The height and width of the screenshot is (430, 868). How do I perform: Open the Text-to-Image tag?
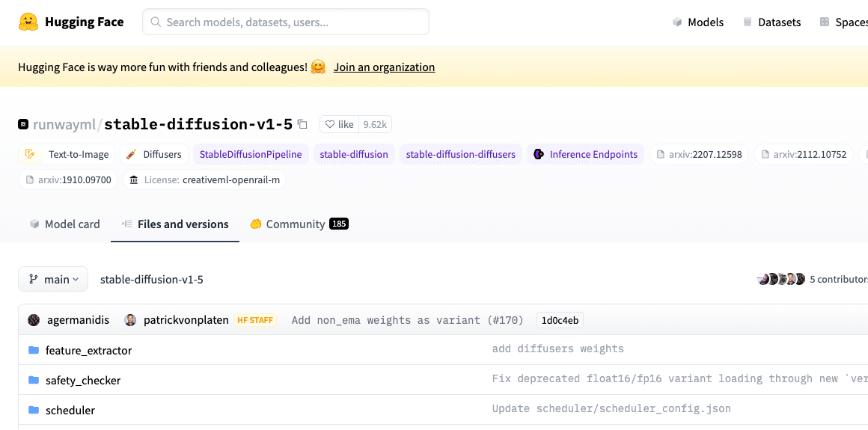tap(67, 154)
